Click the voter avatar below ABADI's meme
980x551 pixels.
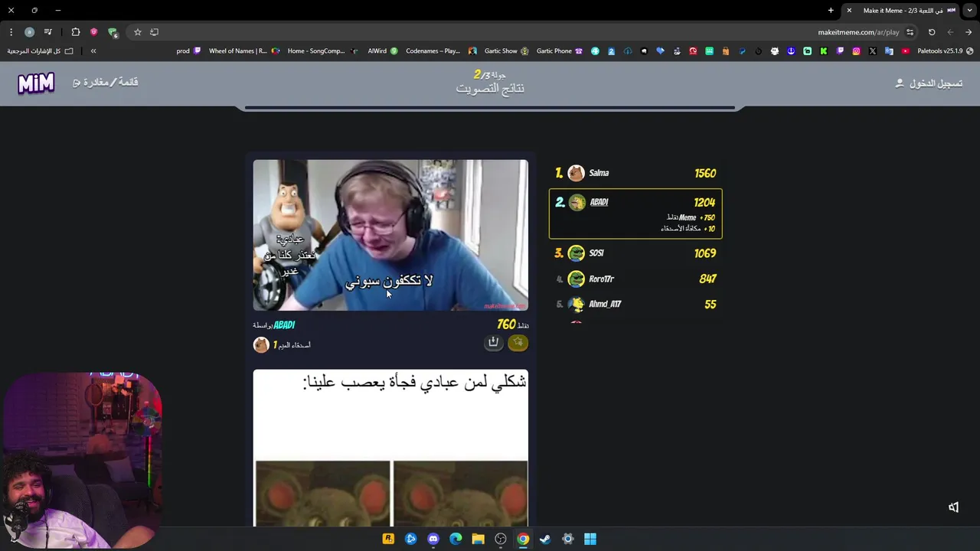click(261, 345)
